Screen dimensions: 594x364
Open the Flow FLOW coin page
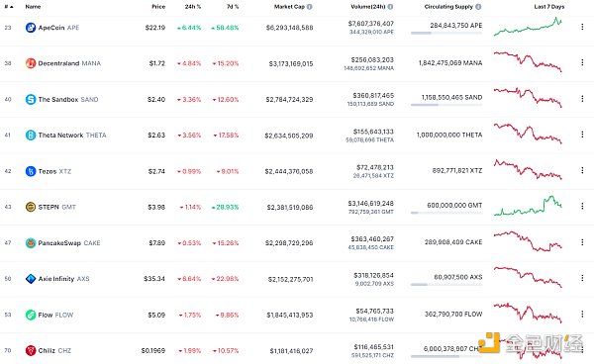pyautogui.click(x=55, y=315)
